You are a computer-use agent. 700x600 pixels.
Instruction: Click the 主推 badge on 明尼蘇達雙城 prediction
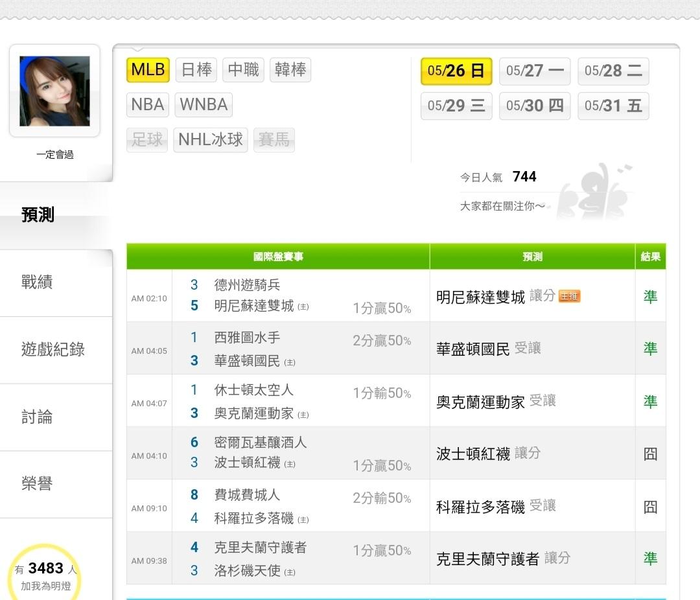570,296
